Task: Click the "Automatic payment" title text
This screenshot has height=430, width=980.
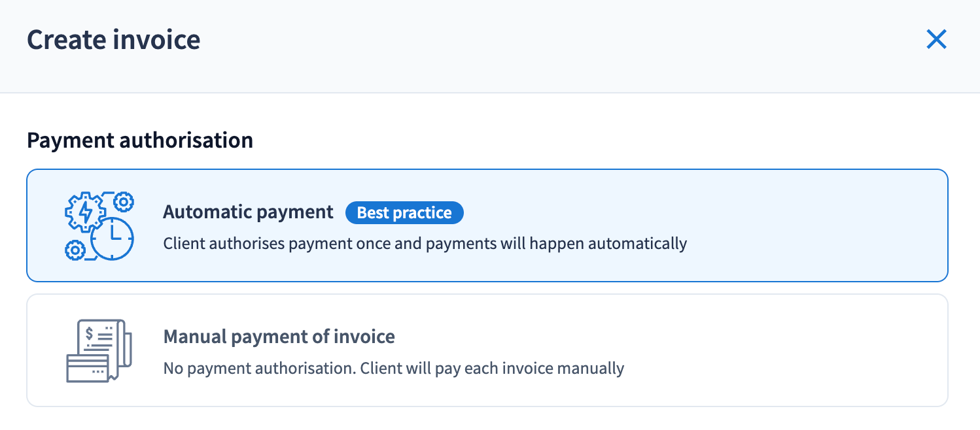Action: [x=248, y=212]
